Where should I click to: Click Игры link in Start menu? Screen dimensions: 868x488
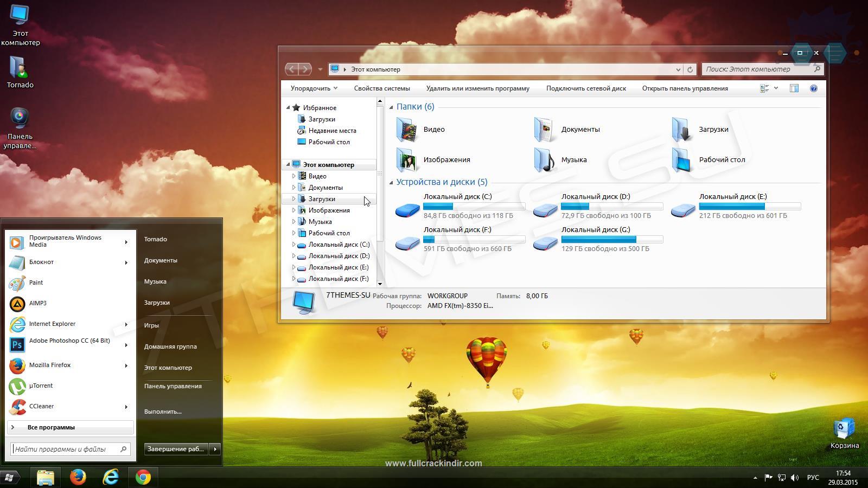(151, 325)
